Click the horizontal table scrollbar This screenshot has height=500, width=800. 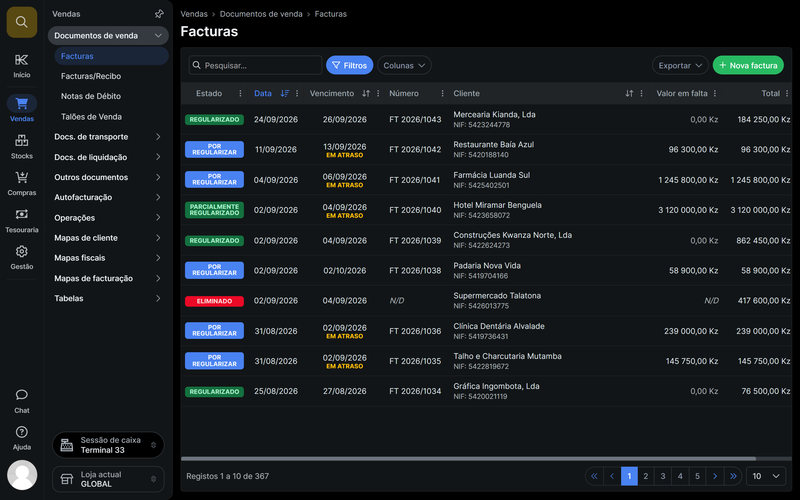(x=468, y=459)
